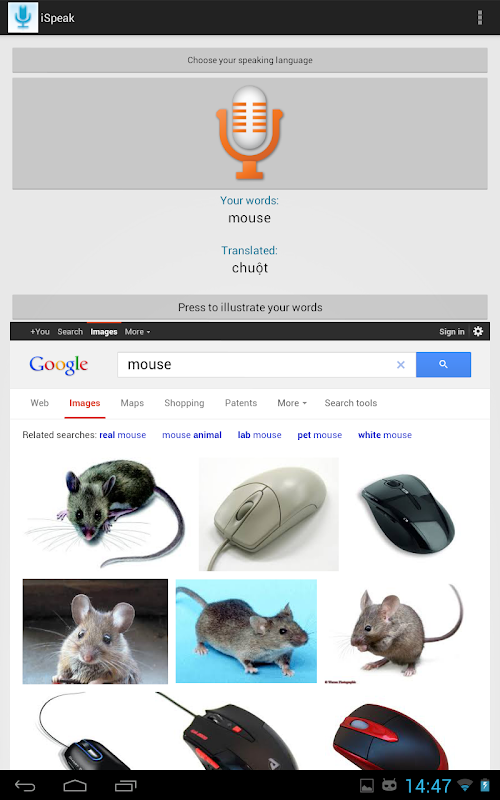Image resolution: width=500 pixels, height=800 pixels.
Task: Choose your speaking language button
Action: coord(250,60)
